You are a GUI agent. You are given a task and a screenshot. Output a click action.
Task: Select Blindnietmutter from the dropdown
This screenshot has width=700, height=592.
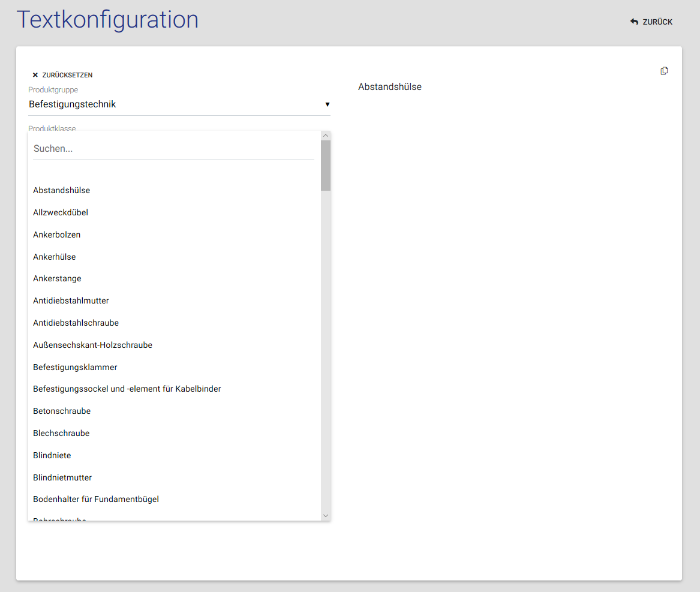tap(62, 477)
